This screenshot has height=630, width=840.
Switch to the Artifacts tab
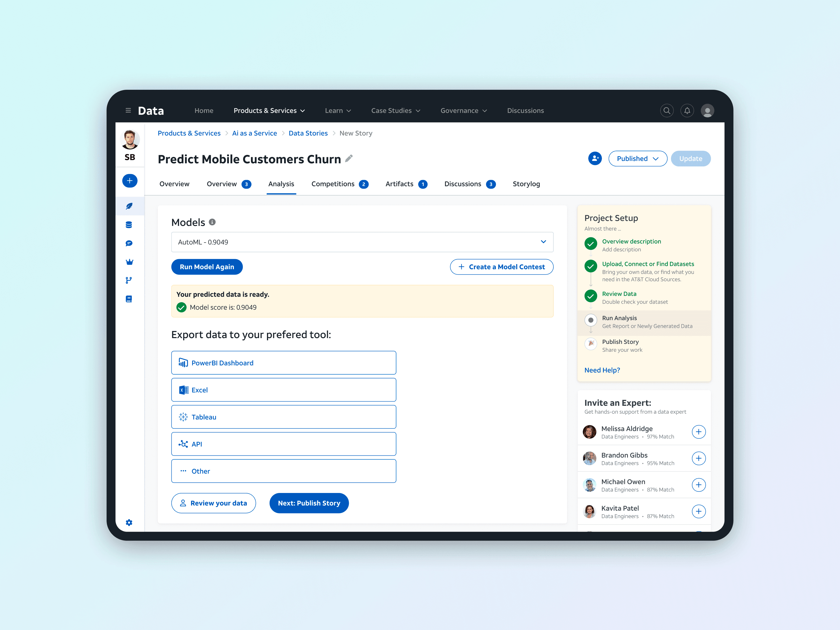click(x=406, y=184)
